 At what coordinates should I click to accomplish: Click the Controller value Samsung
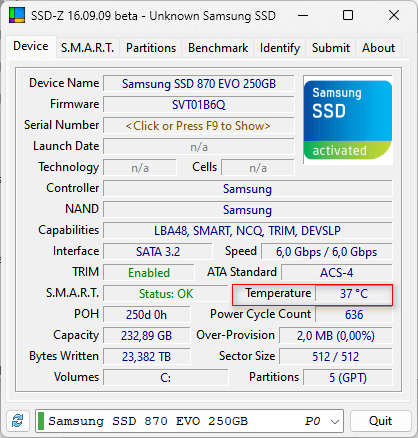tap(248, 189)
